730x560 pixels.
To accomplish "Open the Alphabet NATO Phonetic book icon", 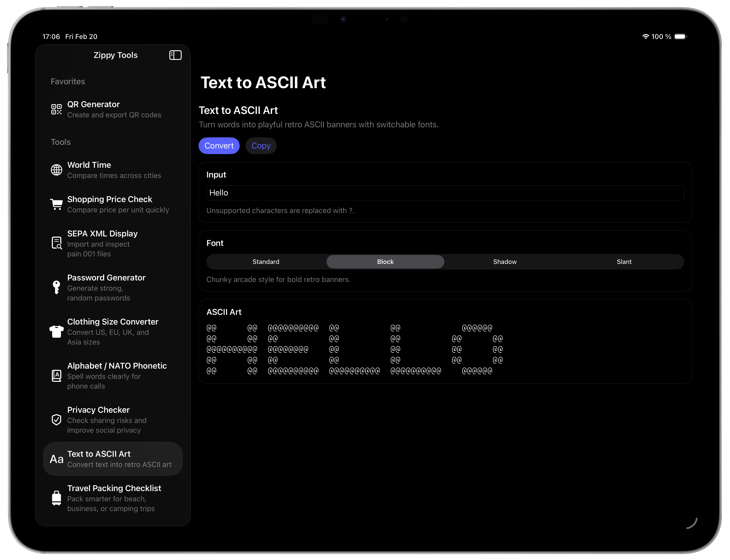I will [x=56, y=375].
